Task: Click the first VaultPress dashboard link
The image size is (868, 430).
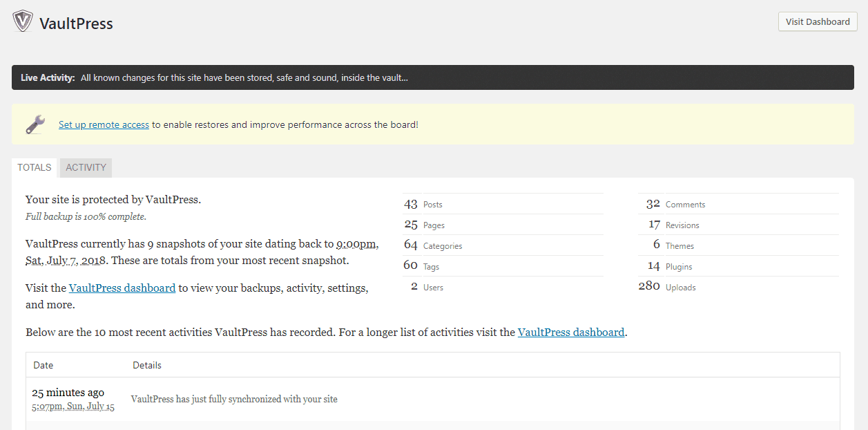Action: click(122, 288)
